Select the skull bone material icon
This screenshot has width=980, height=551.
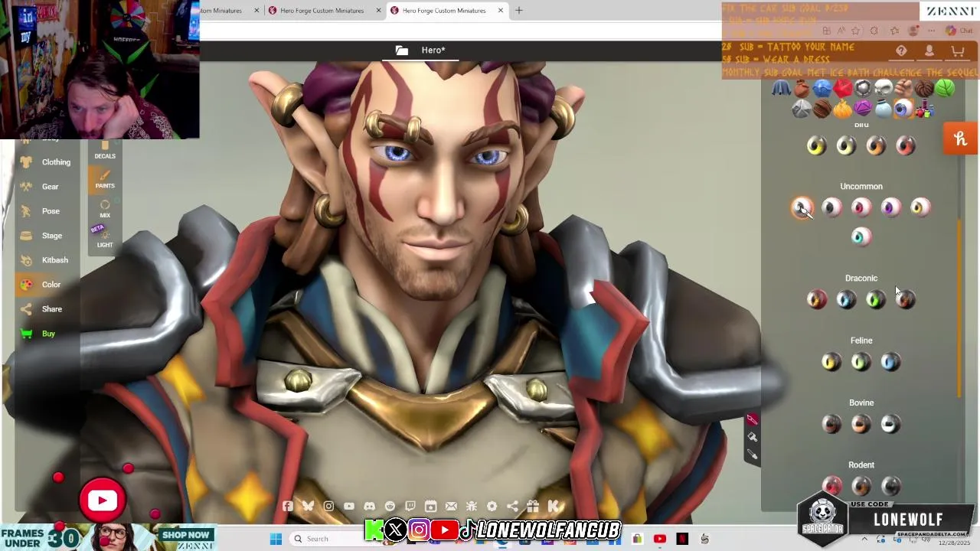pyautogui.click(x=884, y=89)
